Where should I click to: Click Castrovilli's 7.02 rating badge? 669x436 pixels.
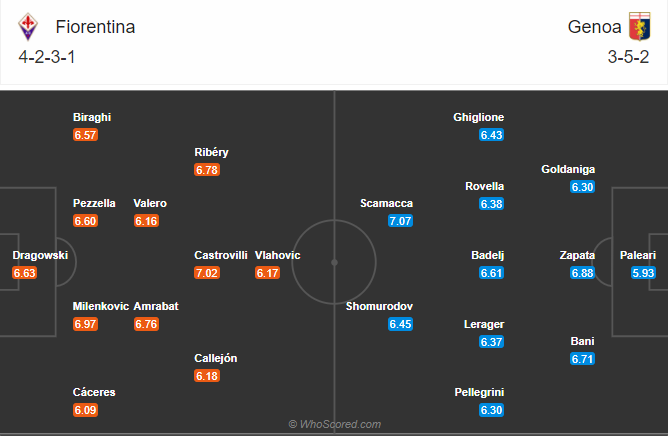tap(207, 273)
